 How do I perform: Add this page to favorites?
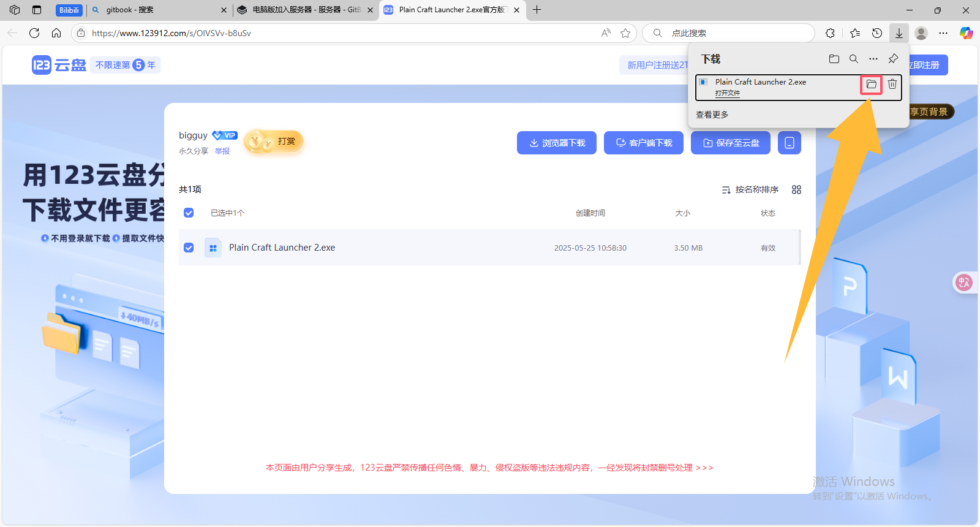tap(625, 33)
